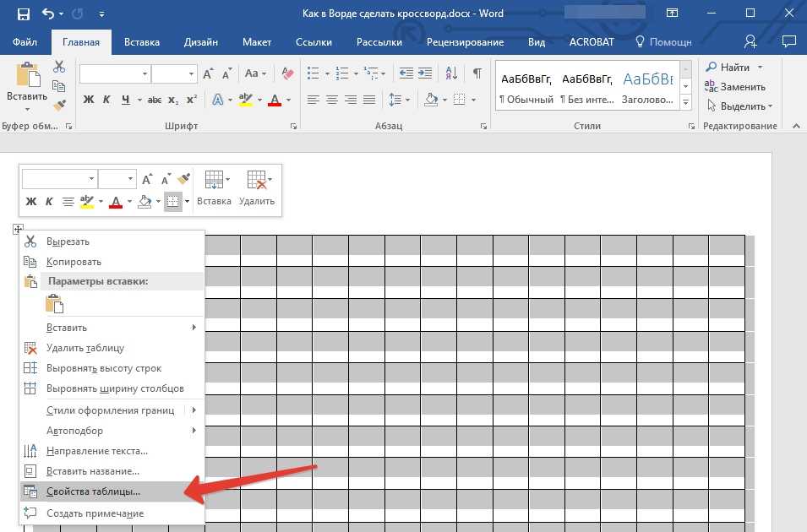Viewport: 807px width, 532px height.
Task: Click Save floppy disk icon in title bar
Action: coord(23,14)
